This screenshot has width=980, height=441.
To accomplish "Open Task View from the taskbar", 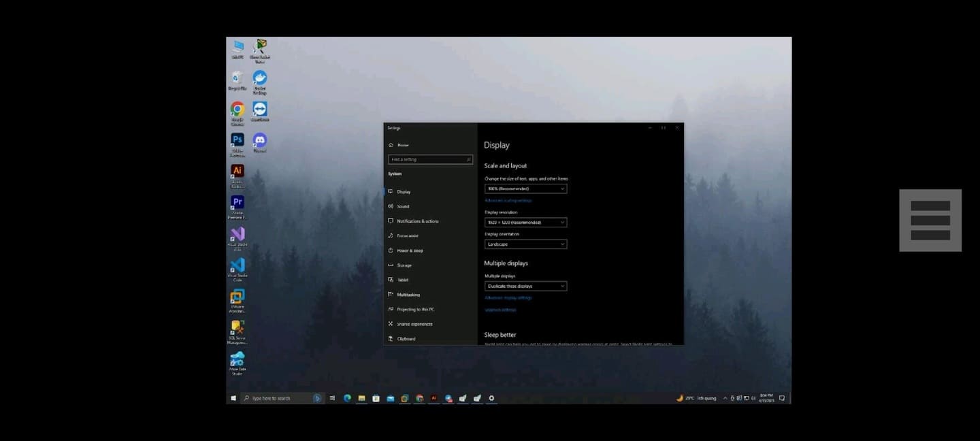I will (x=332, y=398).
